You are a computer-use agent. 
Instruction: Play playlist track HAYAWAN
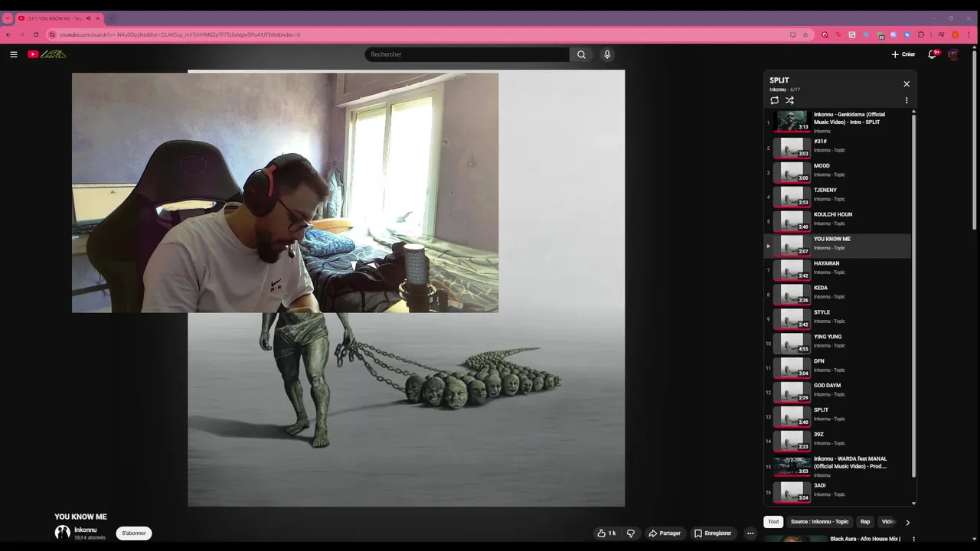[838, 269]
